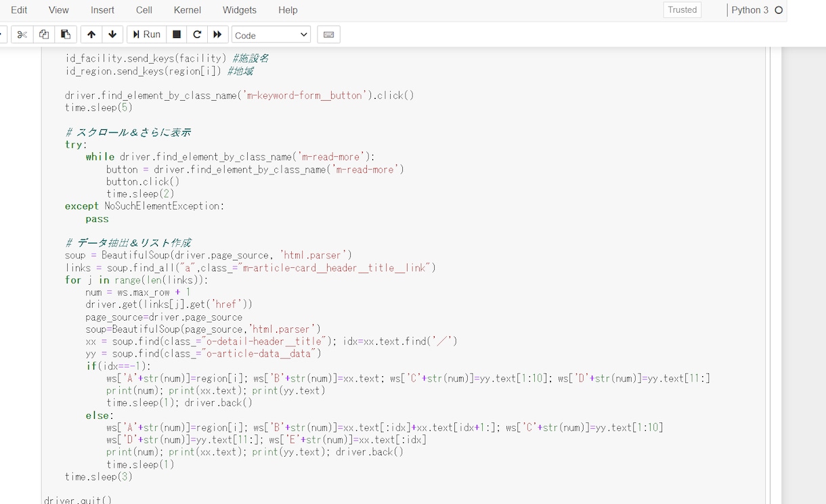Click the Python 3 kernel status circle
Screen dimensions: 826x504
779,10
